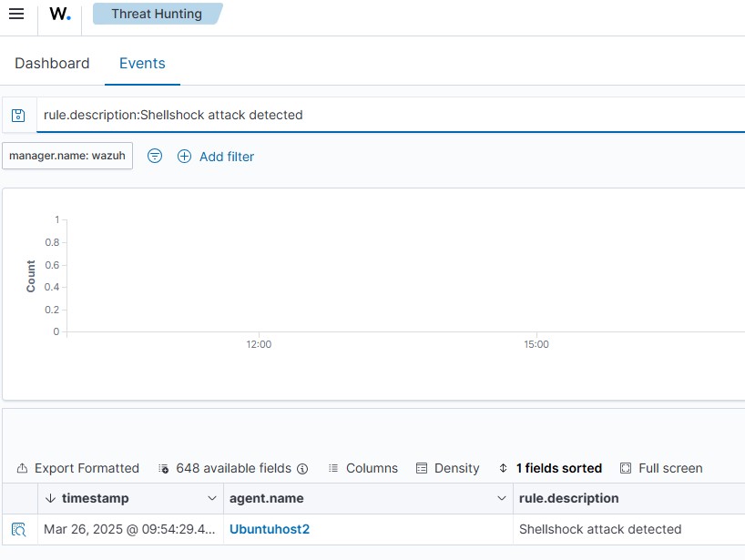Screen dimensions: 745x560
Task: Select the Events tab
Action: click(142, 63)
